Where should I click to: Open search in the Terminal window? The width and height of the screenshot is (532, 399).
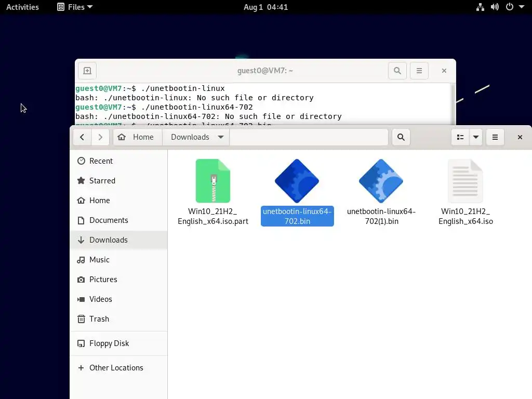(x=397, y=71)
